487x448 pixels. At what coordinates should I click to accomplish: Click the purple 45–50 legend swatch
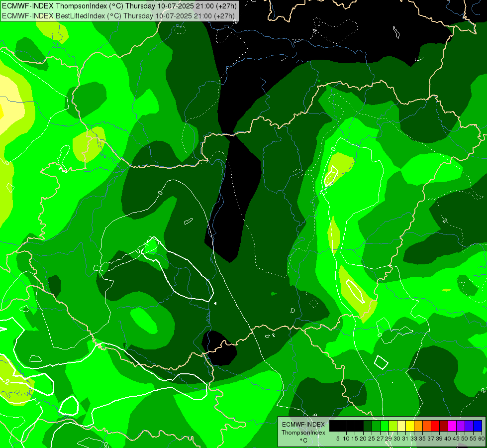461,426
